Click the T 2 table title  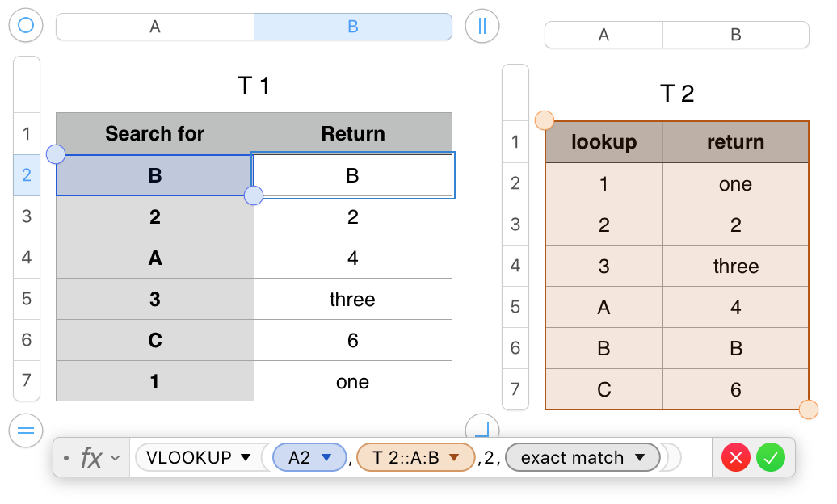[677, 94]
